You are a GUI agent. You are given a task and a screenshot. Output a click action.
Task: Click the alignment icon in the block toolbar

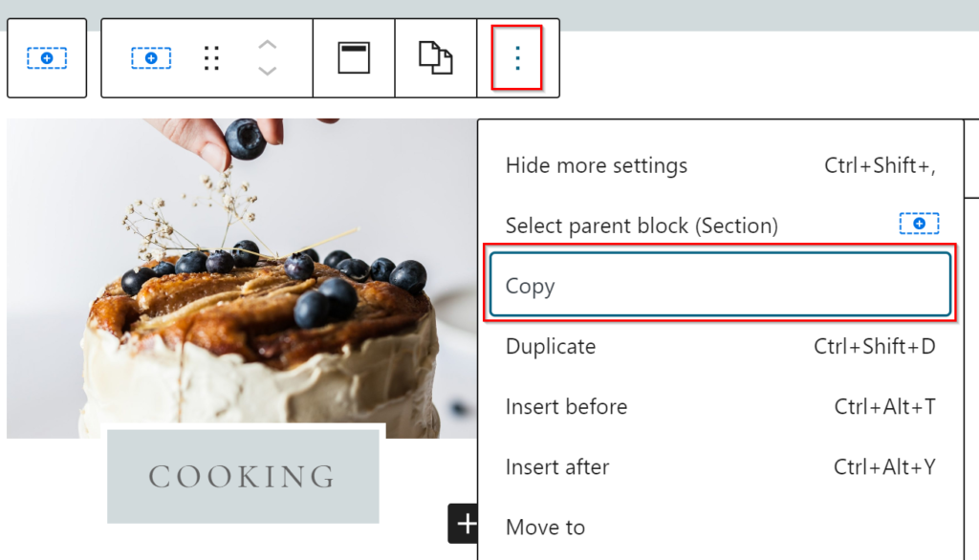pos(354,58)
